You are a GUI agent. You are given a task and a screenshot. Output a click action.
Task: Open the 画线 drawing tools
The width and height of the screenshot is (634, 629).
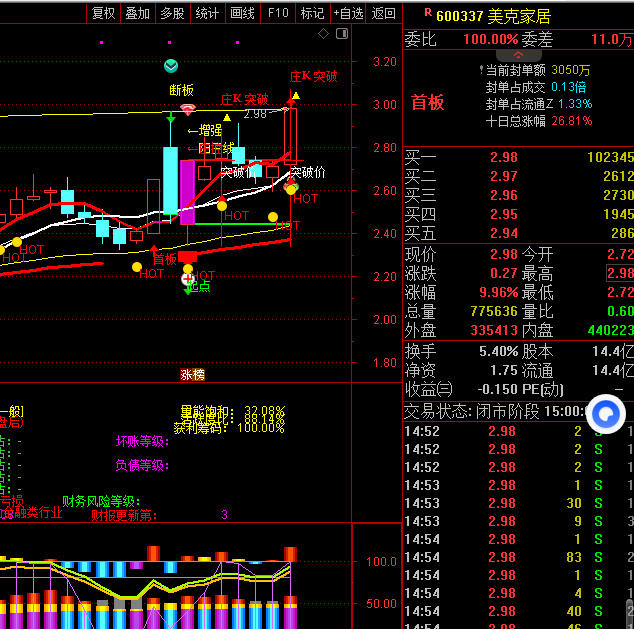242,13
